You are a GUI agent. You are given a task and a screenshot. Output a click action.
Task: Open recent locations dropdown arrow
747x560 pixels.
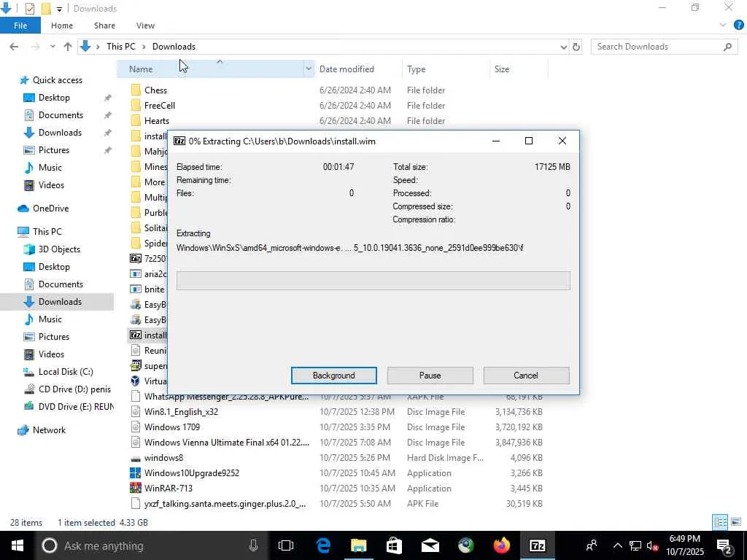53,47
